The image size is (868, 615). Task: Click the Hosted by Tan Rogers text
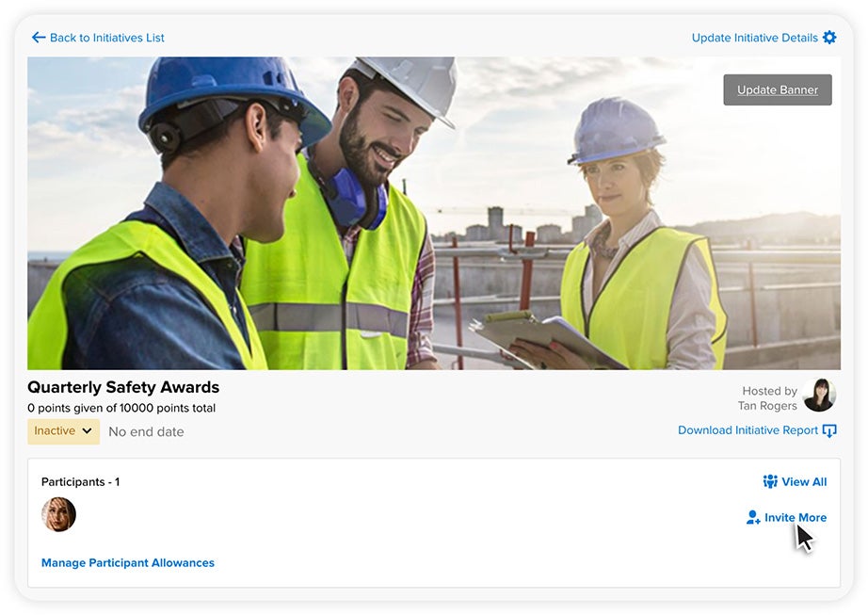pyautogui.click(x=767, y=398)
